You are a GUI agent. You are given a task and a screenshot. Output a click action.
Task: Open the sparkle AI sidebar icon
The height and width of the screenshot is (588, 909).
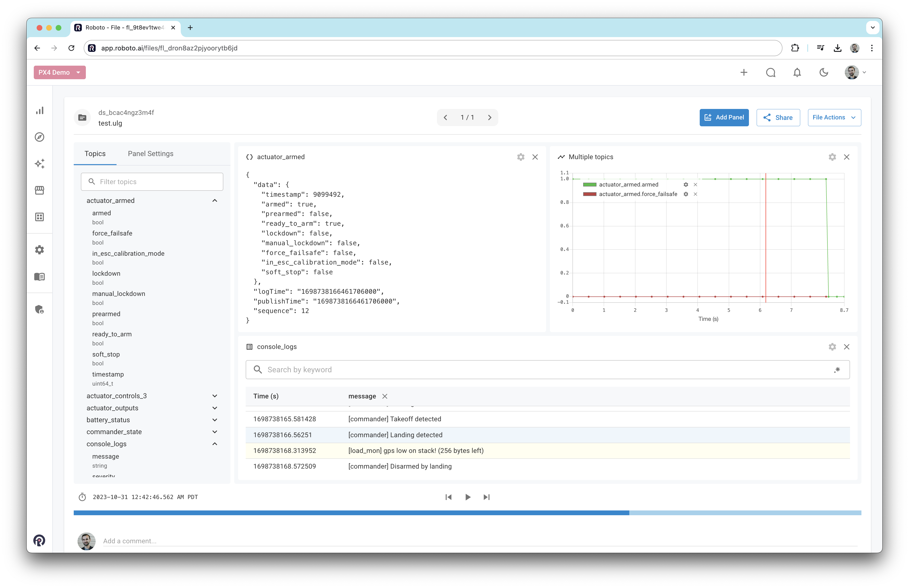(x=40, y=164)
